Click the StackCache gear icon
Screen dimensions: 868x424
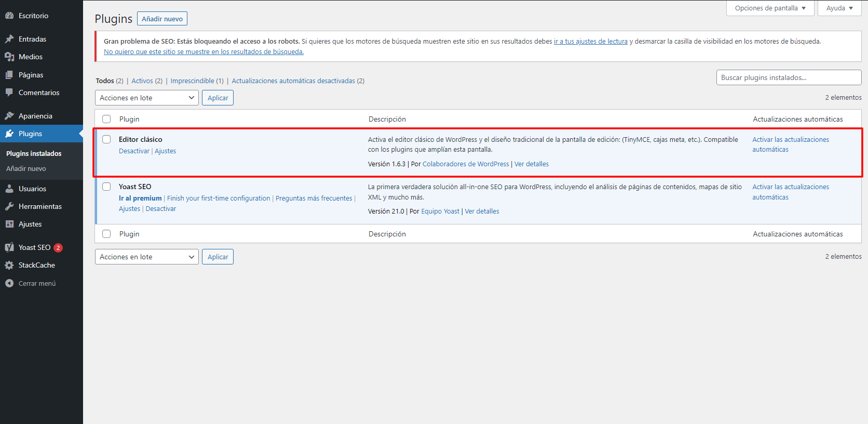pyautogui.click(x=9, y=265)
